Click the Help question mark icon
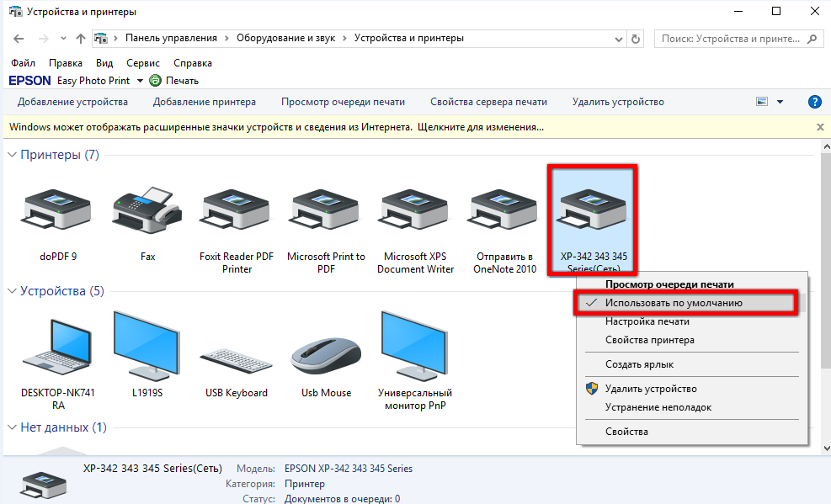Viewport: 831px width, 504px height. [x=814, y=102]
